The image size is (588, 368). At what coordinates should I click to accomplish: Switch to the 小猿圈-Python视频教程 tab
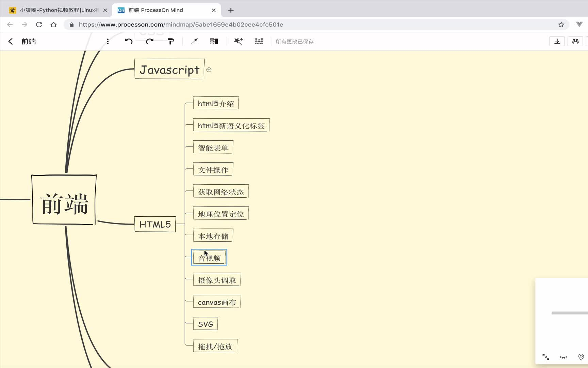tap(58, 10)
